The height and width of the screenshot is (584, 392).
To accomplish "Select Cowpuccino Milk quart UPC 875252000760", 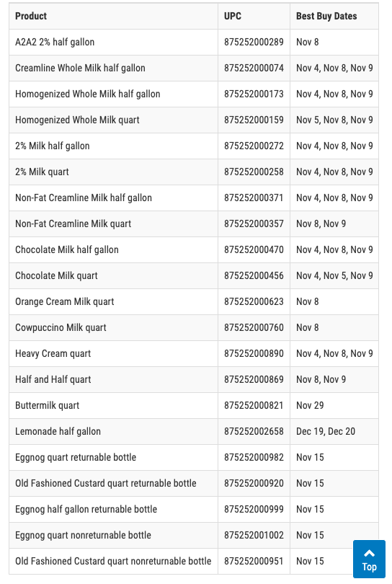I will (254, 328).
